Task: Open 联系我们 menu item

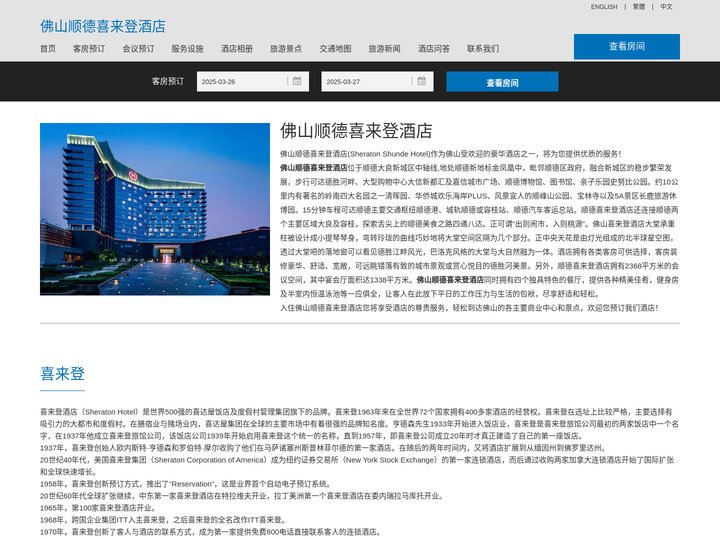Action: [x=483, y=49]
